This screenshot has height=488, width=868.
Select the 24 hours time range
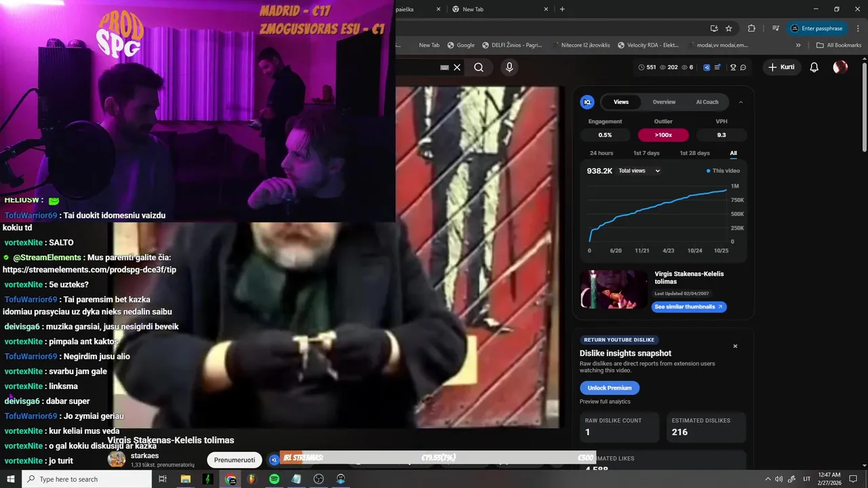point(601,153)
